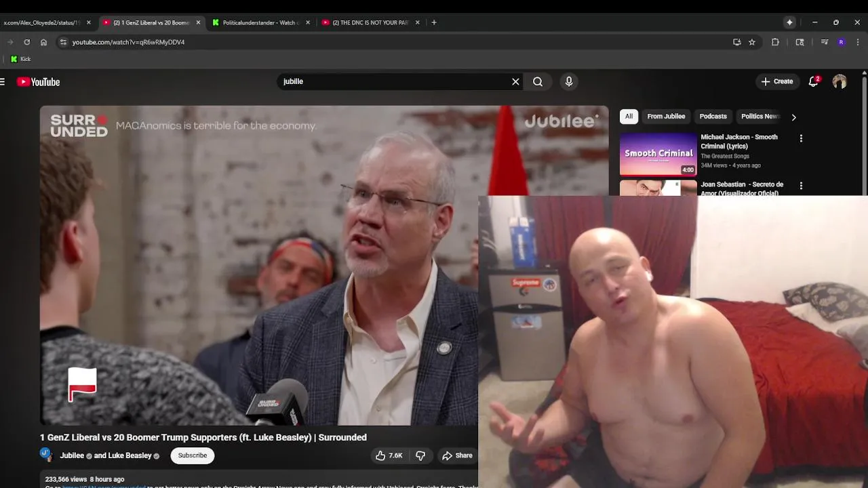This screenshot has height=488, width=868.
Task: Open Joan Sebastian Secreto de Amor title
Action: coord(742,188)
